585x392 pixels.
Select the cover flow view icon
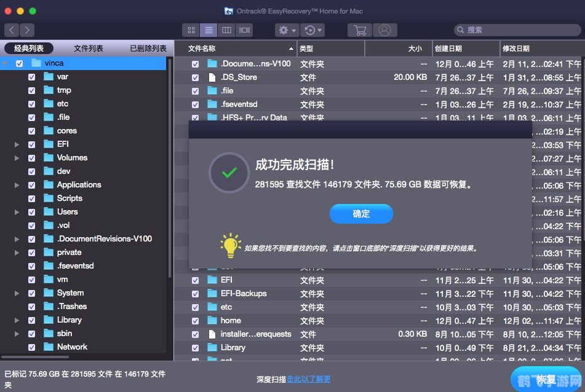[245, 29]
